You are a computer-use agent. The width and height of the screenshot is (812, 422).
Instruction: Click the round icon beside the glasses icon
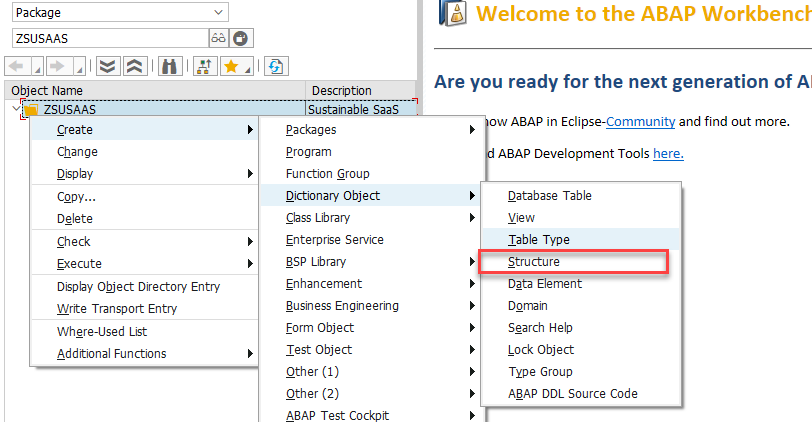pos(240,38)
